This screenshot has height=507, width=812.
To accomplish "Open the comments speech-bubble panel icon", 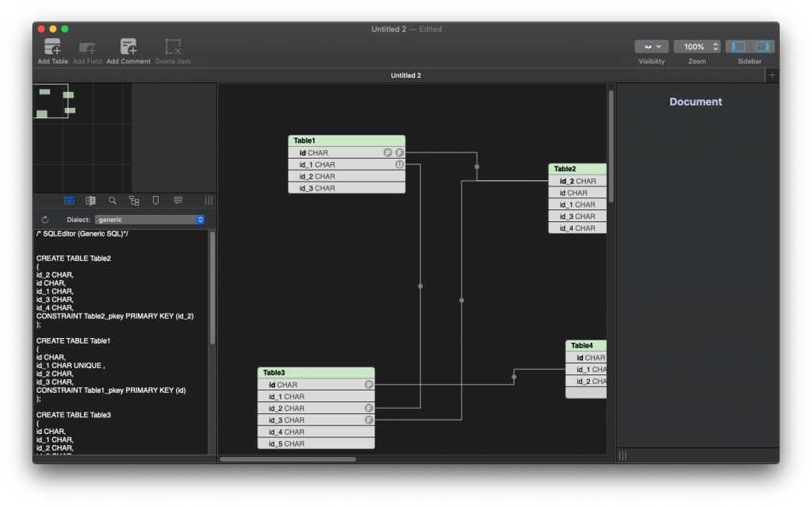I will click(178, 201).
